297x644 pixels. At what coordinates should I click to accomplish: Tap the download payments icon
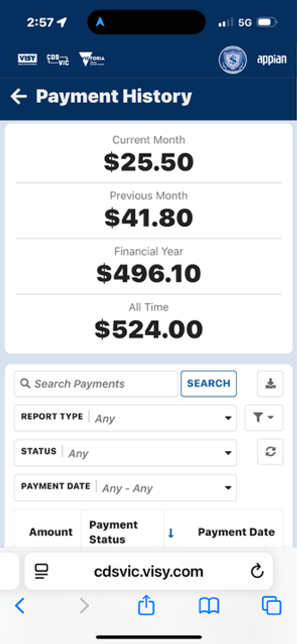[x=270, y=384]
